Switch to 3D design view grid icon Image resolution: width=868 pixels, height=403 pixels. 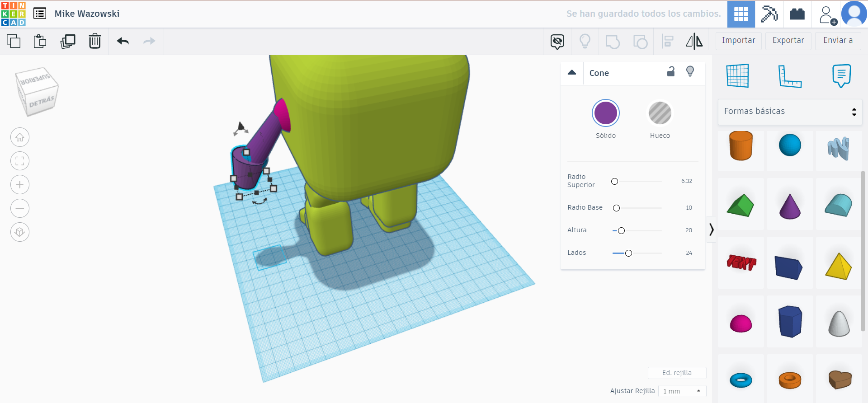coord(741,14)
